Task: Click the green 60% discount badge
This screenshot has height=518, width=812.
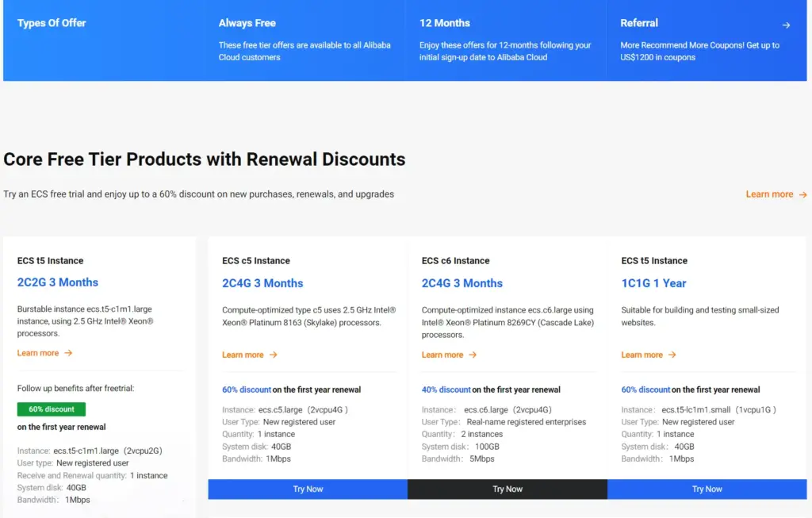Action: click(52, 409)
